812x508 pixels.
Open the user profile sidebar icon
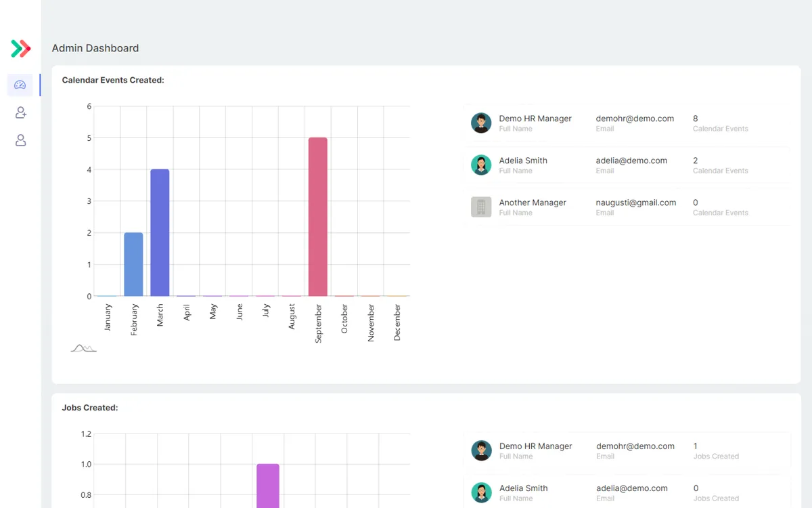pos(20,140)
